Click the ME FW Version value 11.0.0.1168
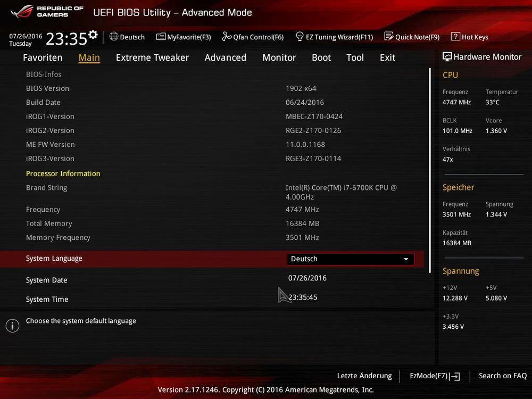Screen dimensions: 532x399 (x=305, y=145)
